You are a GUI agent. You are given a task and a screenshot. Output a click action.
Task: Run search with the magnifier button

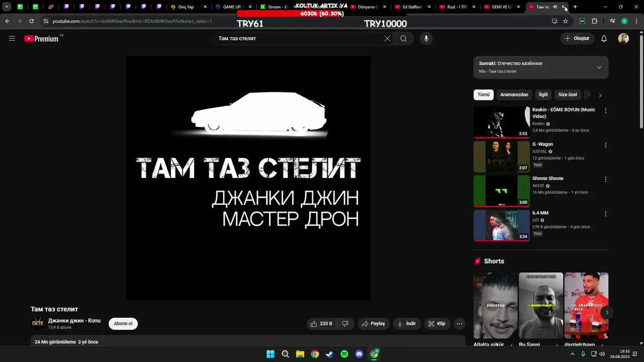404,39
